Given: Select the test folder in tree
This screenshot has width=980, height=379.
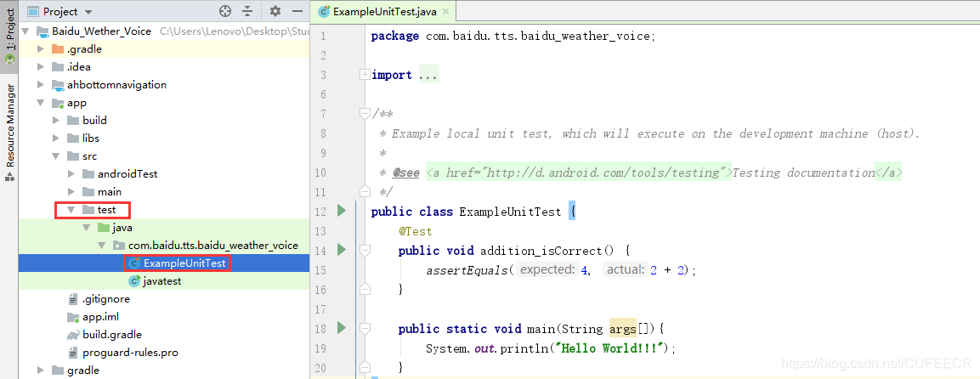Looking at the screenshot, I should click(106, 210).
